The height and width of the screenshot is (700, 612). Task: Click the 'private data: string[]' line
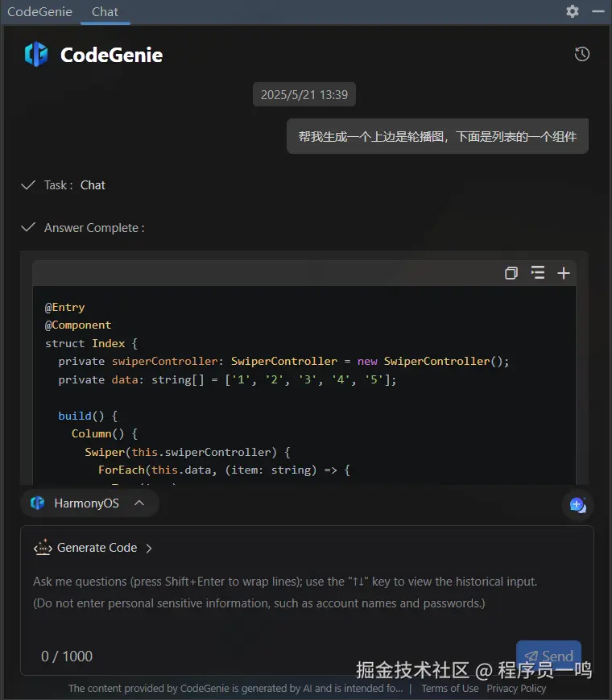pyautogui.click(x=227, y=379)
